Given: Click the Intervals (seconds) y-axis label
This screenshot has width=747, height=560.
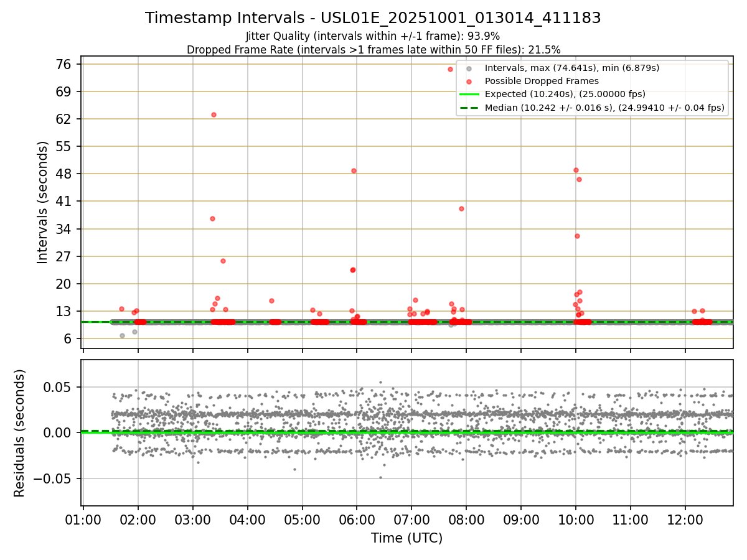Looking at the screenshot, I should 42,202.
